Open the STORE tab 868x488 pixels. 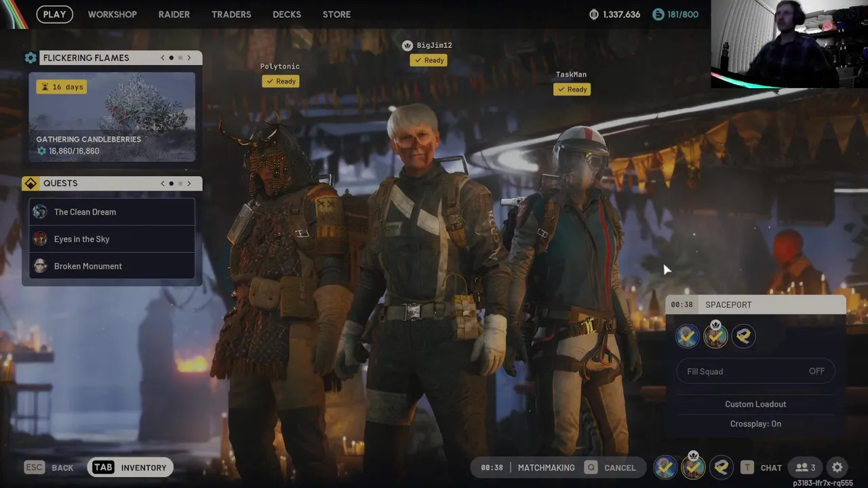336,14
